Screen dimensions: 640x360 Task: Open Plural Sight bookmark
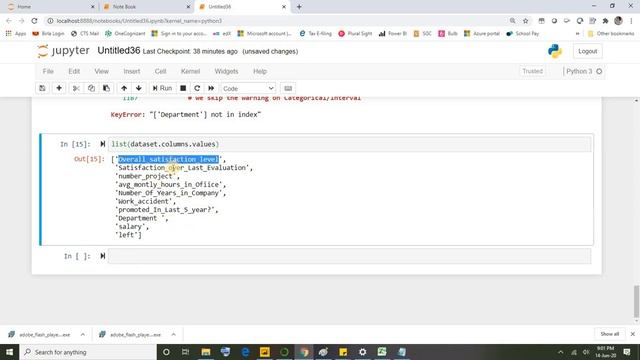355,33
